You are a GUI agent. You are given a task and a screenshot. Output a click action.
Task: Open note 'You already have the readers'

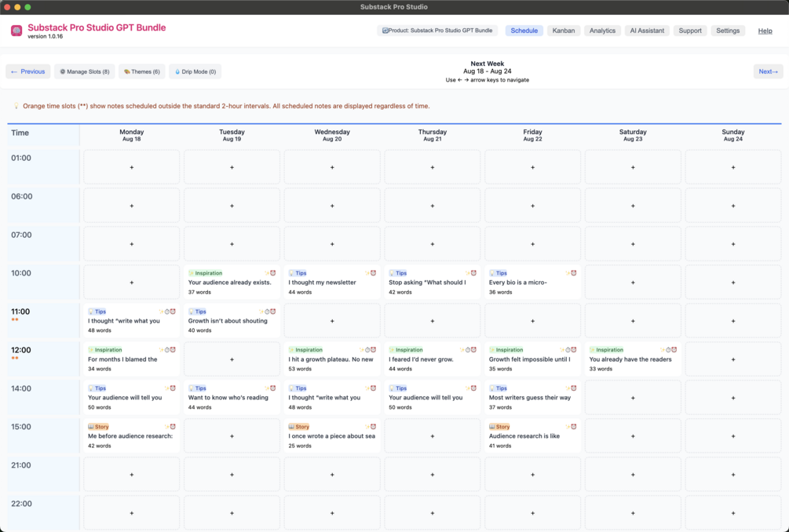633,359
